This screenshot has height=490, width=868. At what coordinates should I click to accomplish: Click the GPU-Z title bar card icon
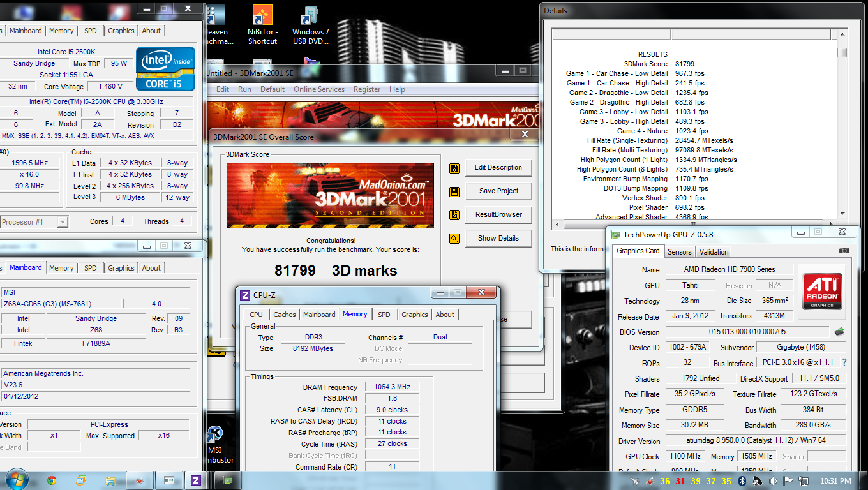615,235
